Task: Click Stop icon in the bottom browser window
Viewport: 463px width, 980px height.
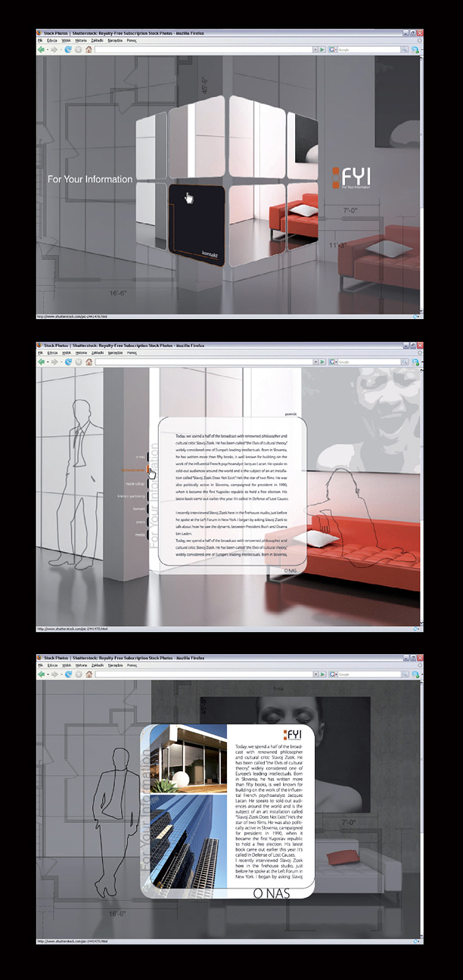Action: coord(78,674)
